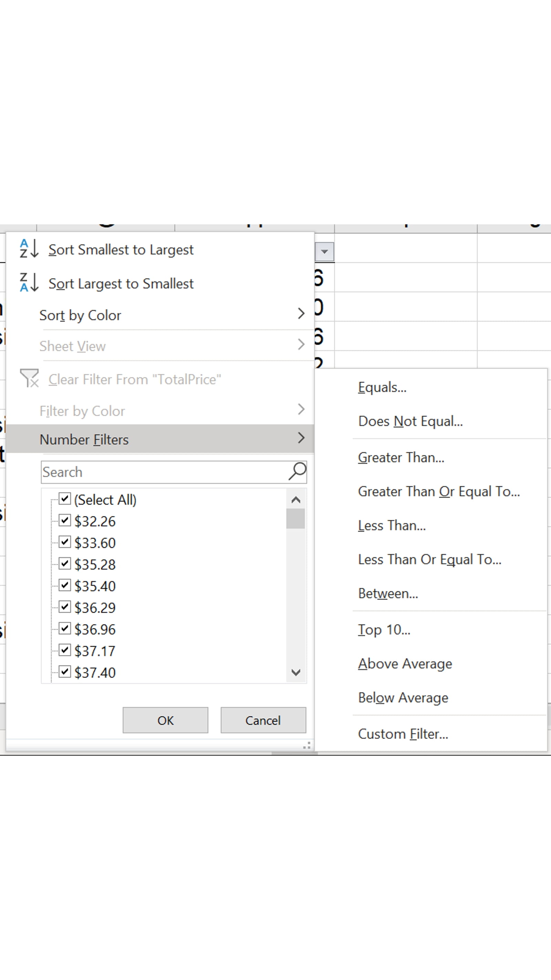Select the Greater Than filter option
Viewport: 551px width, 980px height.
tap(401, 457)
